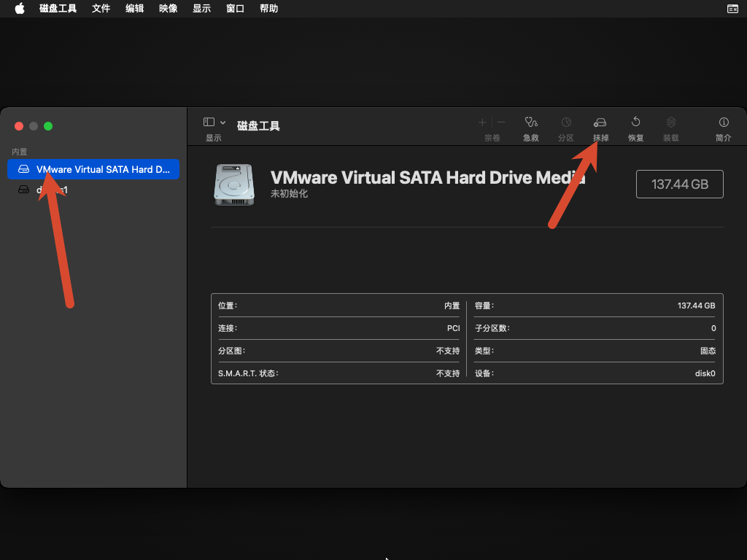Image resolution: width=747 pixels, height=560 pixels.
Task: Click the 连接 value PCI
Action: 454,328
